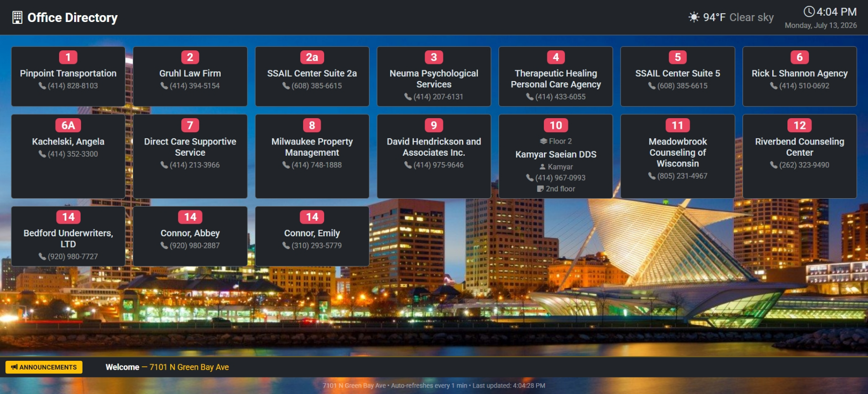Viewport: 868px width, 394px height.
Task: Click the layers icon beside Floor 2
Action: point(543,141)
